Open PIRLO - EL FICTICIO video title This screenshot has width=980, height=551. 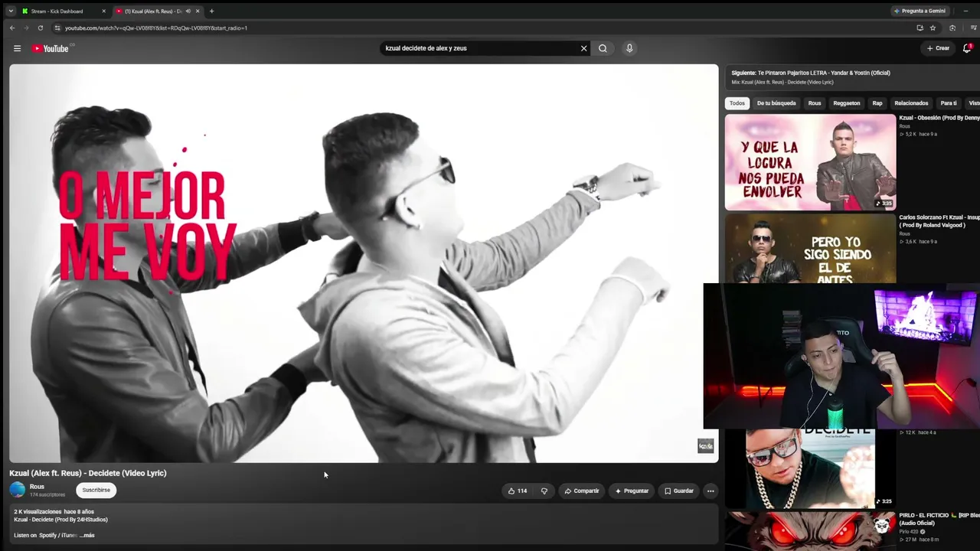coord(939,519)
